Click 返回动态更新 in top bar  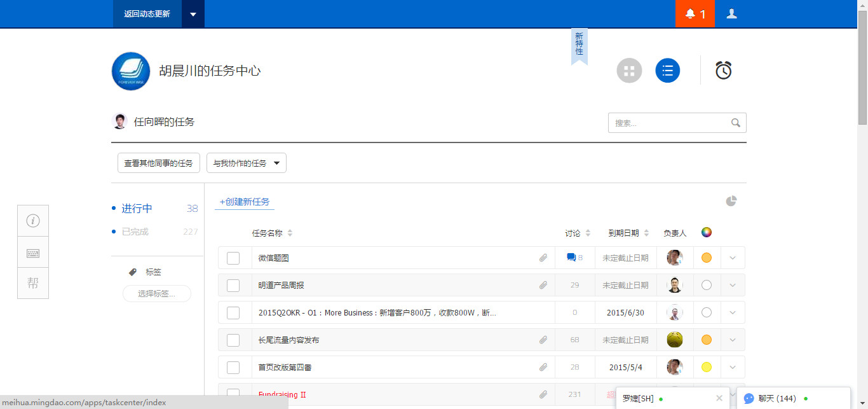(x=147, y=14)
